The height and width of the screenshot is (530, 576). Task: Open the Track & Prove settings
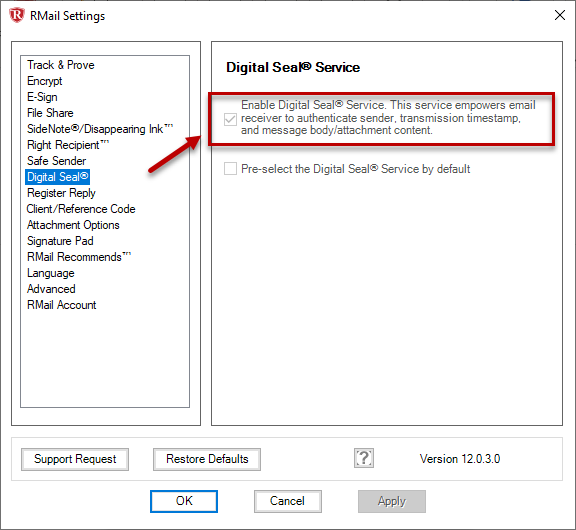coord(61,65)
